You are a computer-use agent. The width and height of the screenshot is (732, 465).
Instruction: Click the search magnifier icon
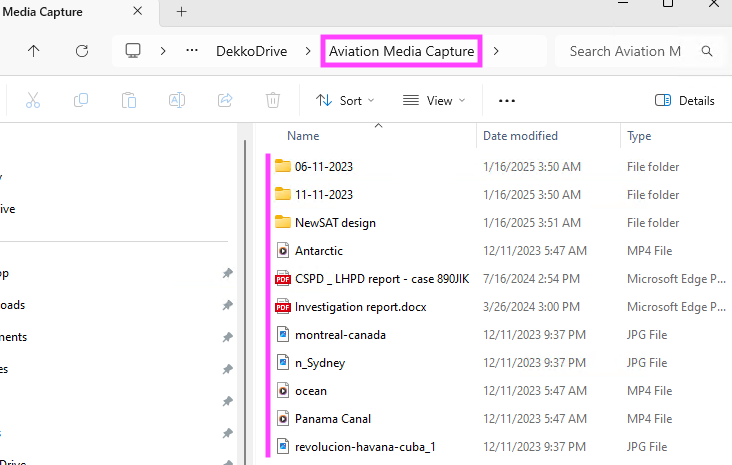point(707,51)
